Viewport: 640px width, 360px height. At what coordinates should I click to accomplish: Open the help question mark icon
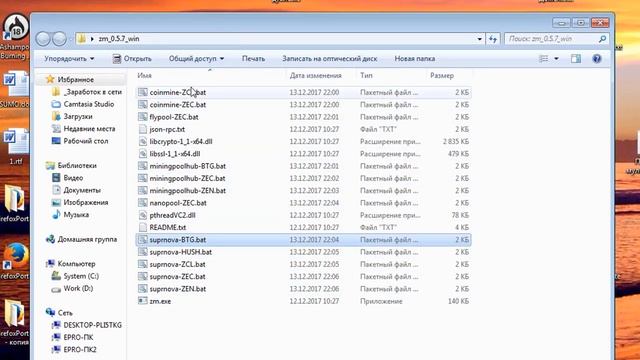point(597,59)
